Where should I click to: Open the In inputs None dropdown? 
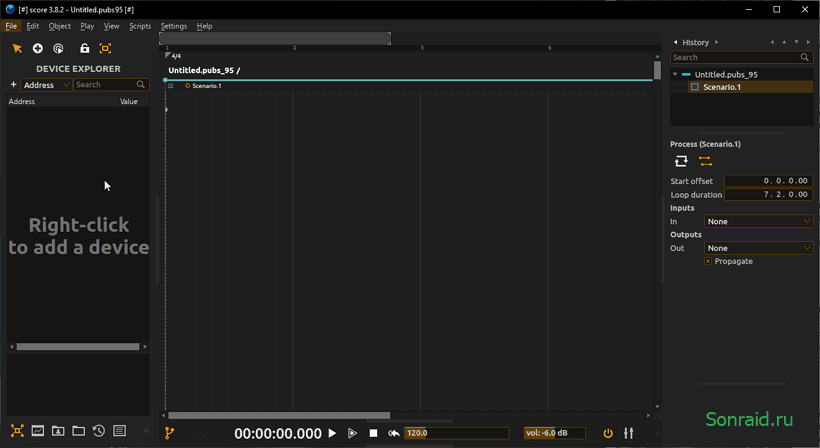[x=758, y=222]
